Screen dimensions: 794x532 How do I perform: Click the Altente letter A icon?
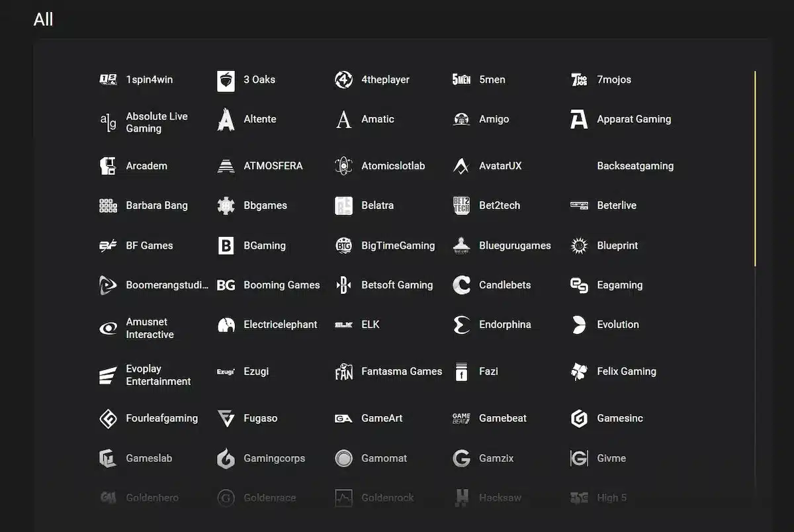(x=226, y=119)
